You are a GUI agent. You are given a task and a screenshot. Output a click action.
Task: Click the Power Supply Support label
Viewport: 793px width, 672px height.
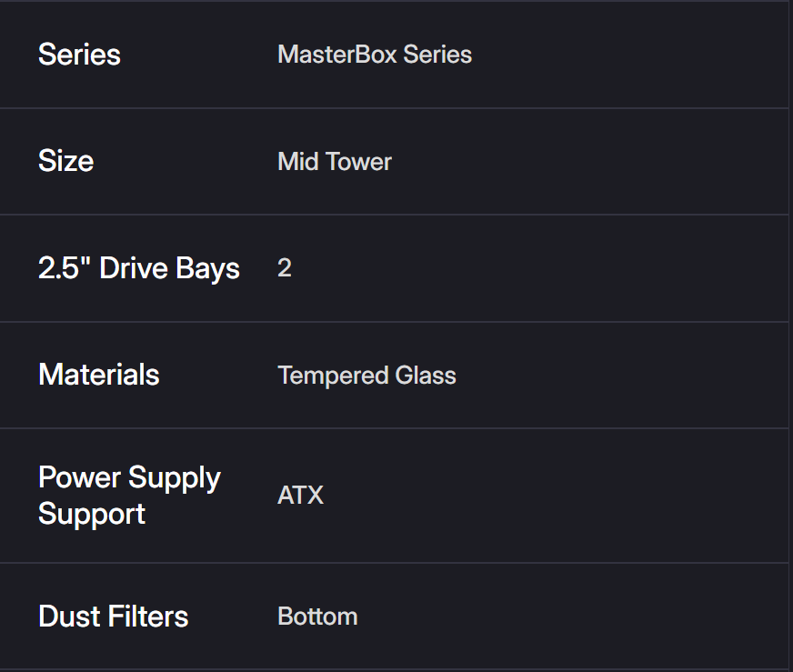pyautogui.click(x=129, y=496)
